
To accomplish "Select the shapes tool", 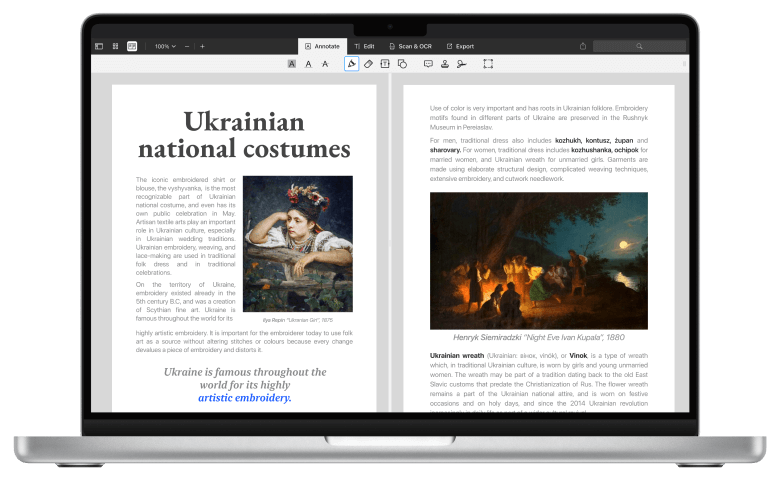I will point(402,64).
